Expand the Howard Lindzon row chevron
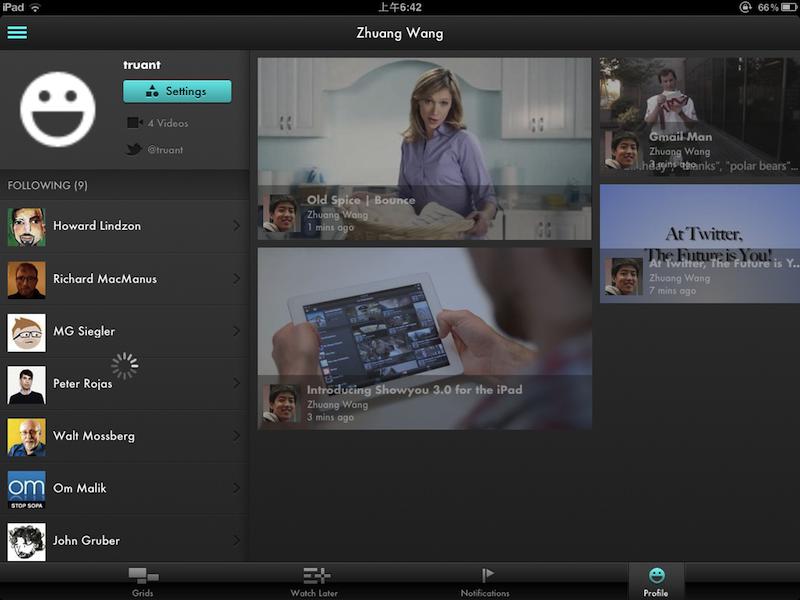Viewport: 800px width, 600px height. (236, 226)
